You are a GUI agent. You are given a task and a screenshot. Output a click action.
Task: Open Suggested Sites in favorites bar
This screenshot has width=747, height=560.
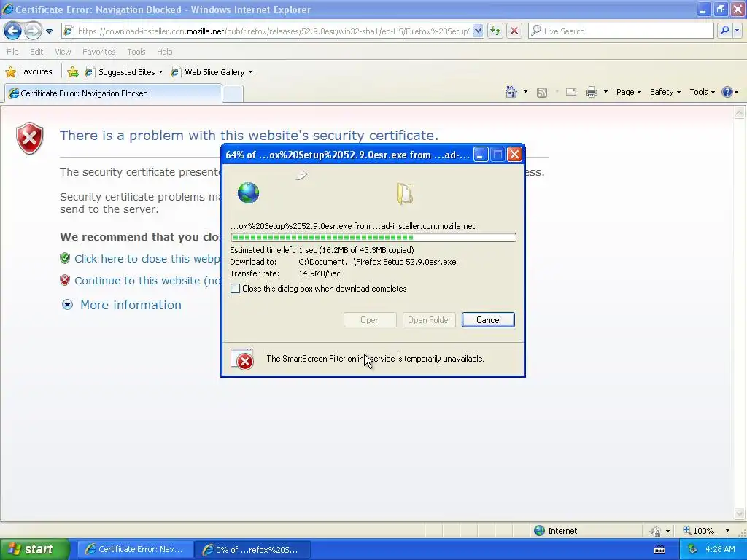coord(124,72)
